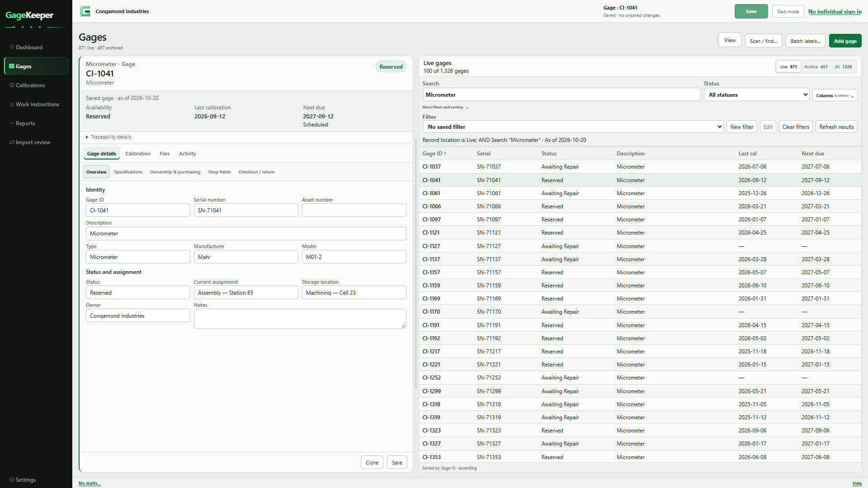Click New filter button

tap(741, 127)
